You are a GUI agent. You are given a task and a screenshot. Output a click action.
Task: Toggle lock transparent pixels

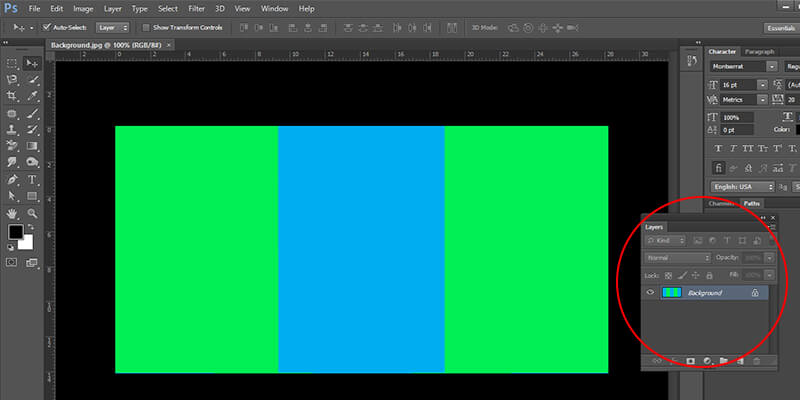click(x=668, y=276)
